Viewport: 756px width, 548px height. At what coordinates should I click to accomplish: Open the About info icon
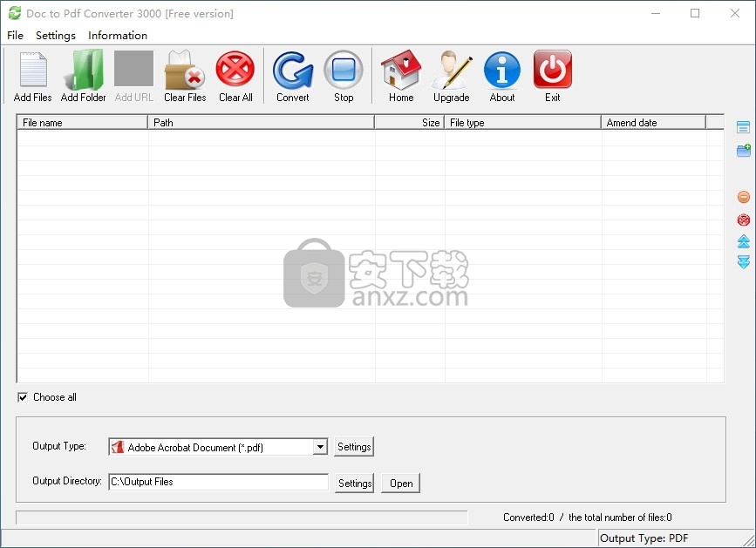point(502,71)
